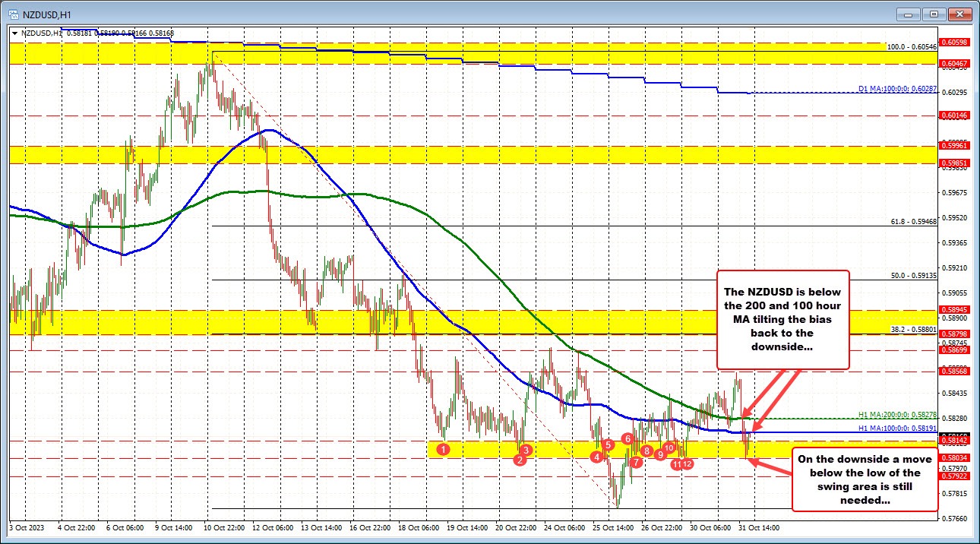Click numbered marker 6 in the yellow zone
980x544 pixels.
pyautogui.click(x=628, y=438)
